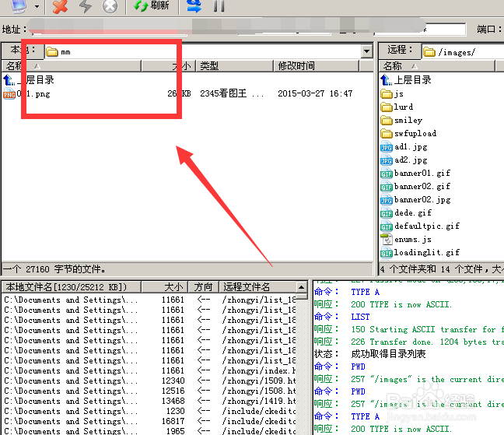Click the lightning bolt quick connect icon

[86, 5]
